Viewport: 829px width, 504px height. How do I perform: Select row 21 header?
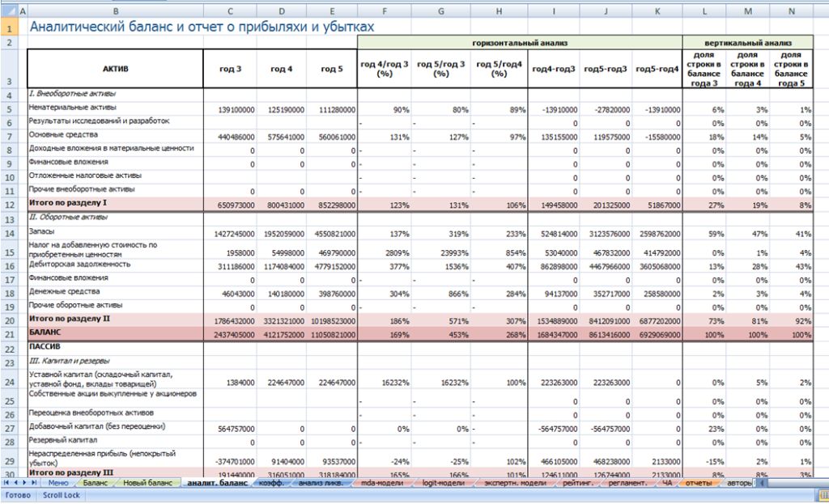click(x=9, y=334)
